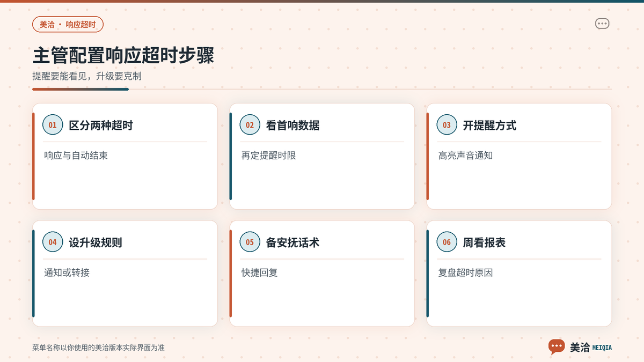This screenshot has width=644, height=362.
Task: Click card title 备安抚话术
Action: tap(292, 243)
